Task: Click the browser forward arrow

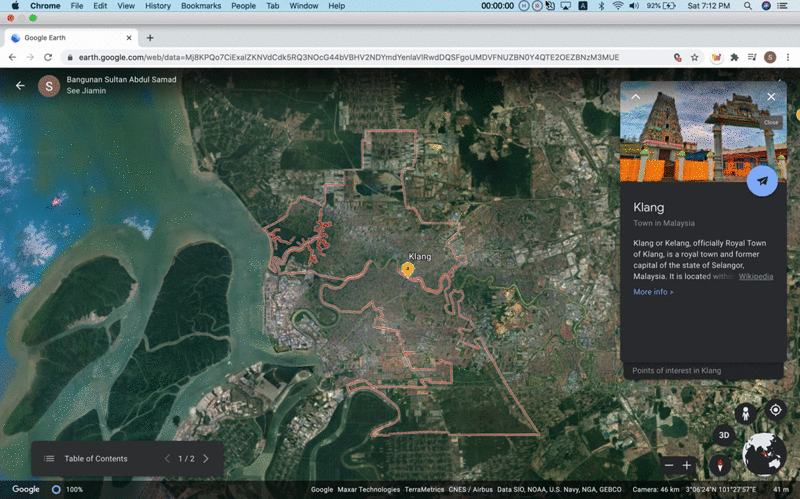Action: (x=30, y=57)
